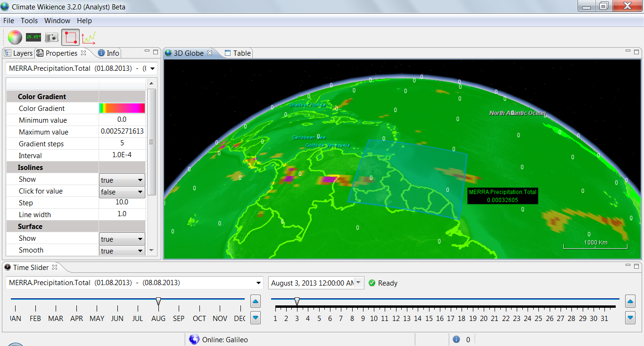Select the Color Gradient section header row

tap(75, 96)
